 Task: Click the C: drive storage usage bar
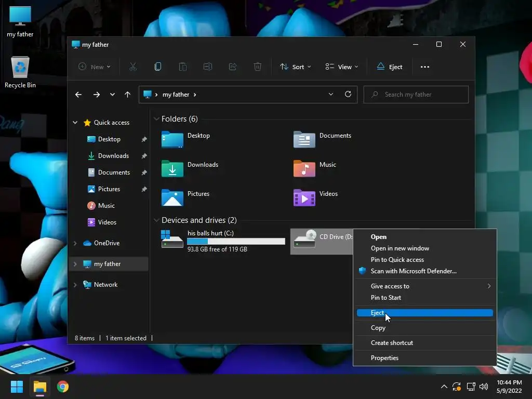coord(236,241)
